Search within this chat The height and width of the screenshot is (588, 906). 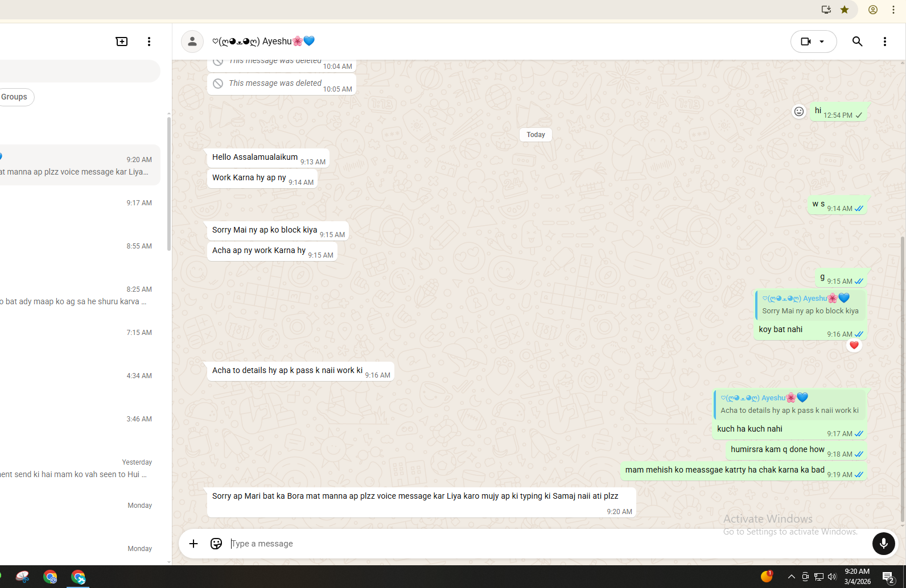coord(858,42)
